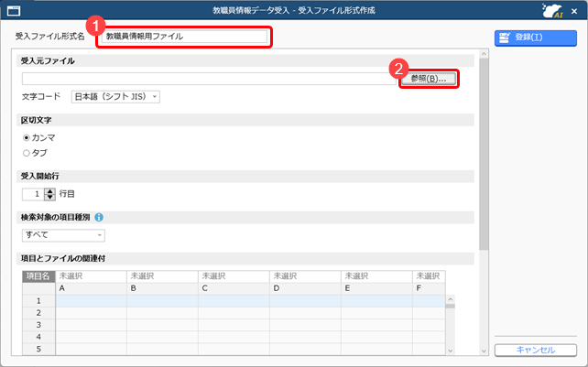Select the タブ delimiter radio button
Screen dimensions: 588x367
click(27, 153)
